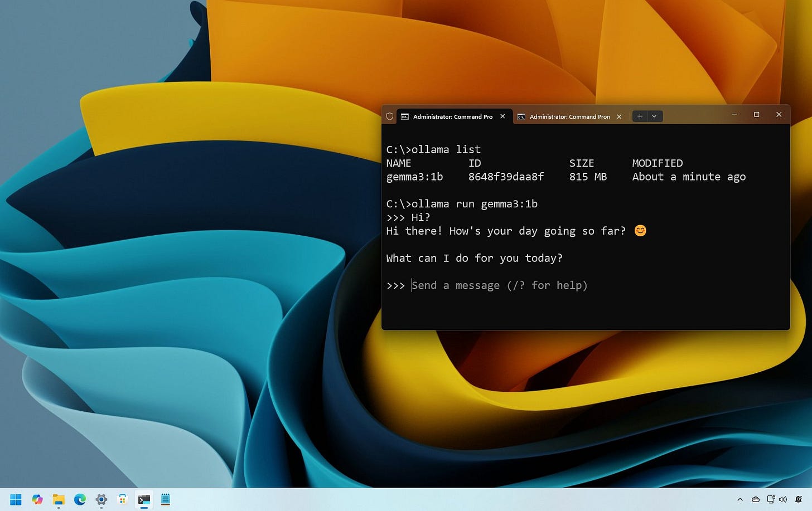Image resolution: width=812 pixels, height=511 pixels.
Task: Click the OneDrive cloud tray icon
Action: [756, 500]
